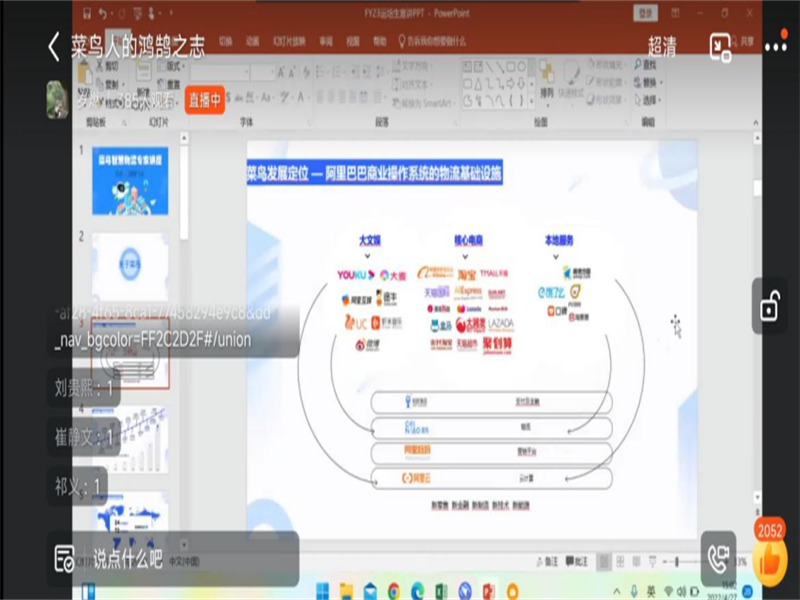800x600 pixels.
Task: Switch to the 动画 ribbon tab
Action: [253, 41]
